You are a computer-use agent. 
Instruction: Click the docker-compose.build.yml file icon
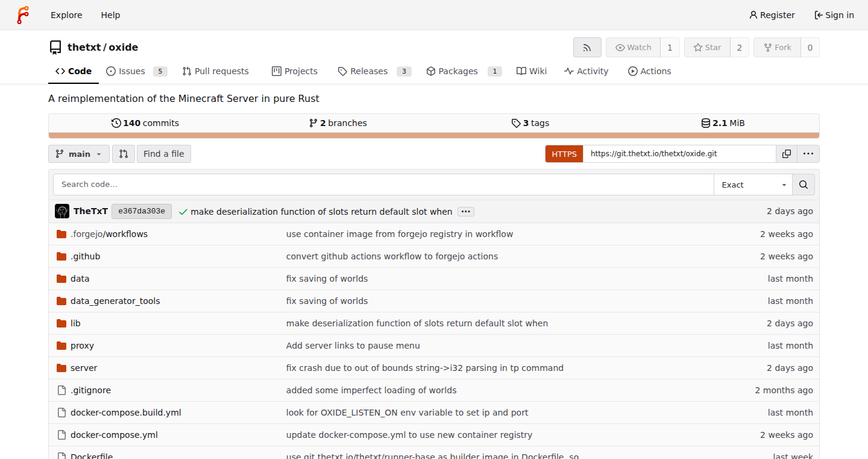(61, 413)
